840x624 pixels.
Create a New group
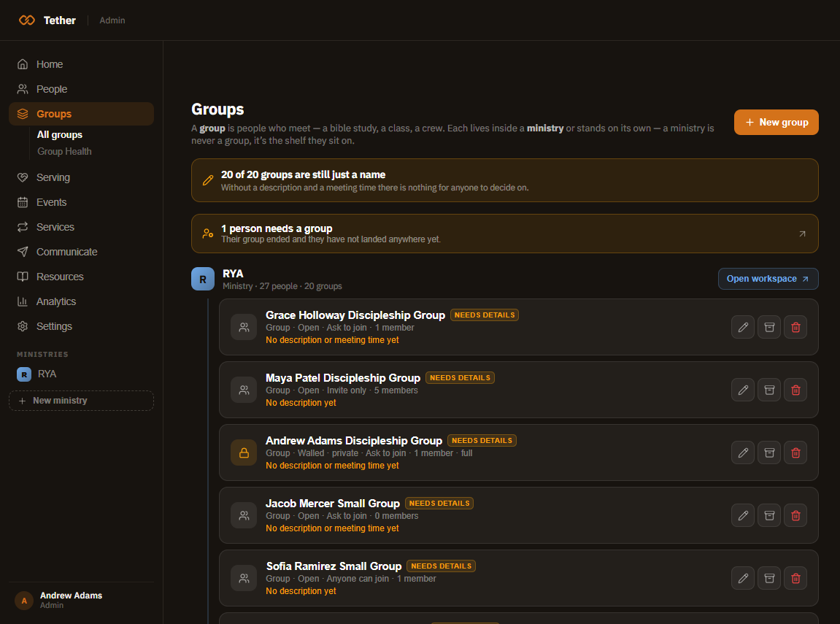(776, 122)
